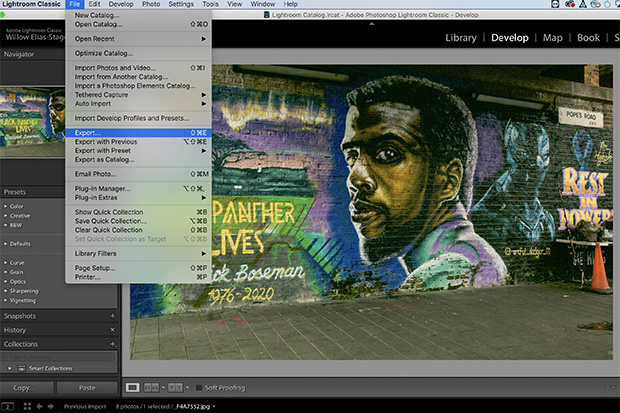
Task: Choose Import from Another Catalog...
Action: (138, 77)
